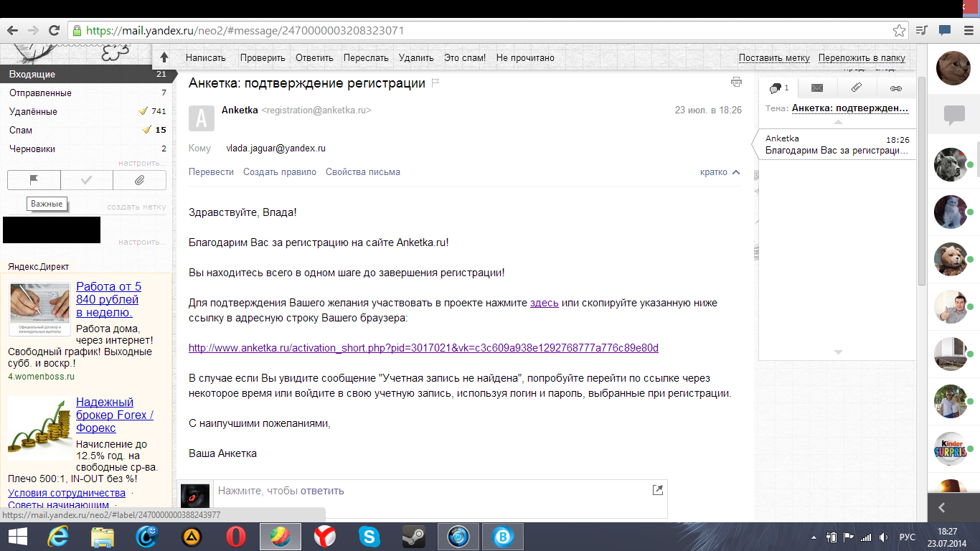Click the up triangle below Тема
The image size is (980, 551).
coord(837,122)
